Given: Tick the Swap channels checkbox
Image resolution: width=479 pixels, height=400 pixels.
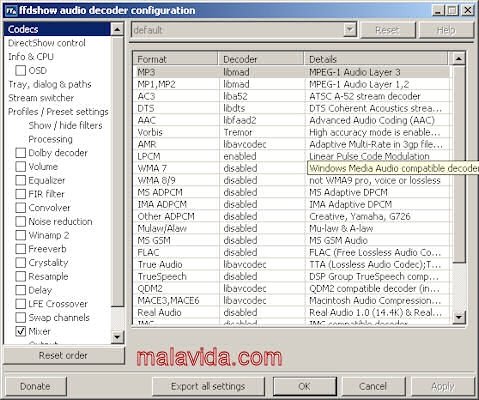Looking at the screenshot, I should (x=21, y=317).
